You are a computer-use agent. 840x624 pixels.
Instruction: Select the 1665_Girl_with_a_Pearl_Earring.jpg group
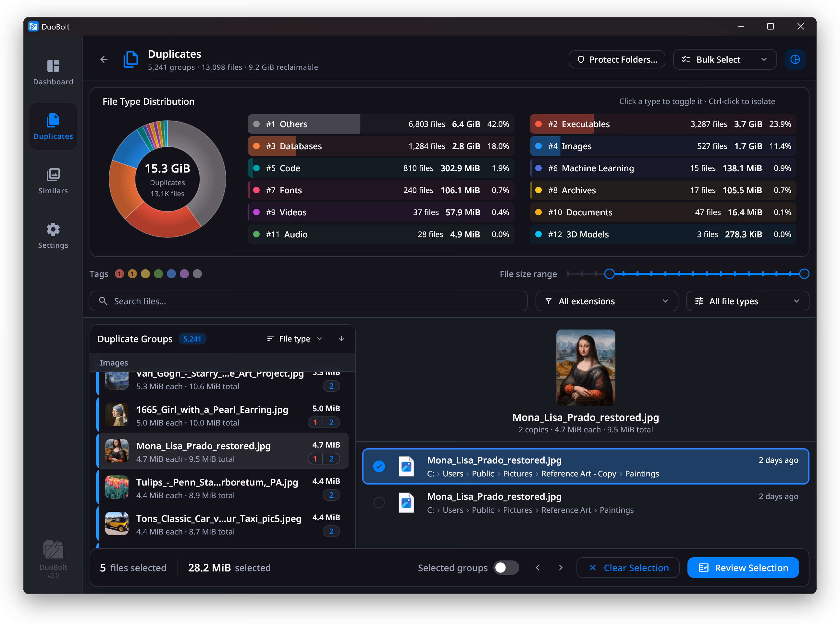click(223, 415)
